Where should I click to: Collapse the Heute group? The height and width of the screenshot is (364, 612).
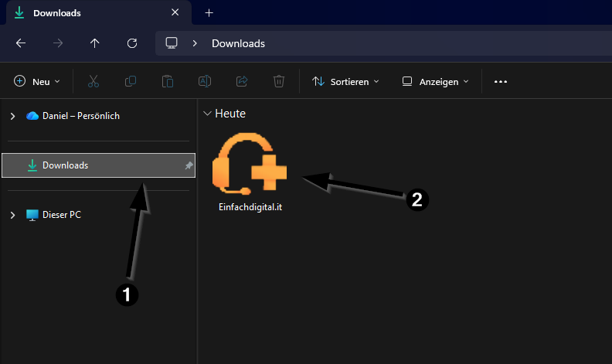coord(206,114)
